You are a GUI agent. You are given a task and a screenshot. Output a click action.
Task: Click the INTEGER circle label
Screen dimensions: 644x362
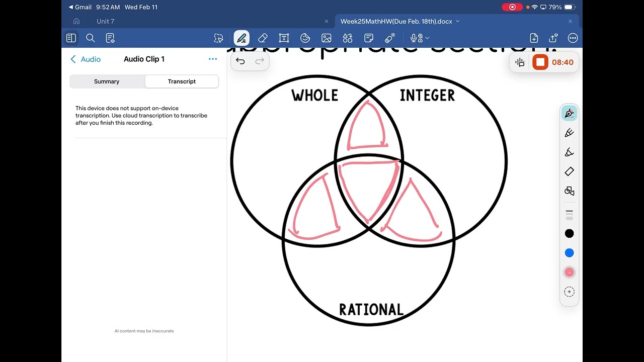pos(428,96)
